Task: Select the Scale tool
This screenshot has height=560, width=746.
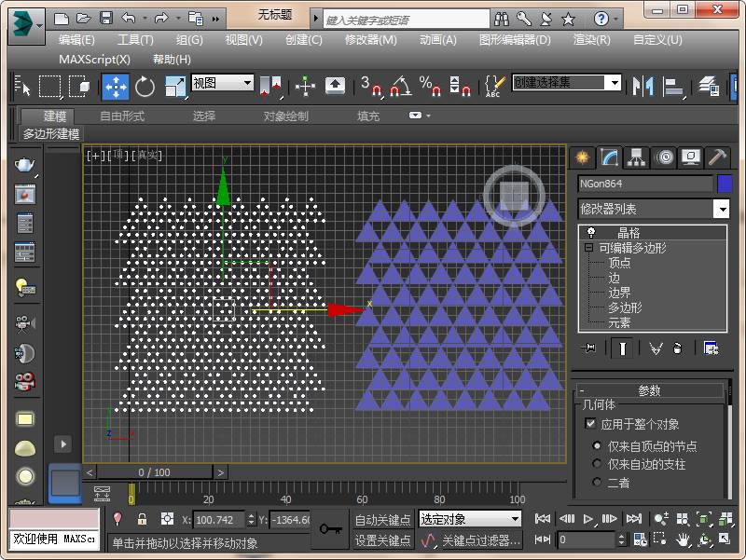Action: (x=175, y=87)
